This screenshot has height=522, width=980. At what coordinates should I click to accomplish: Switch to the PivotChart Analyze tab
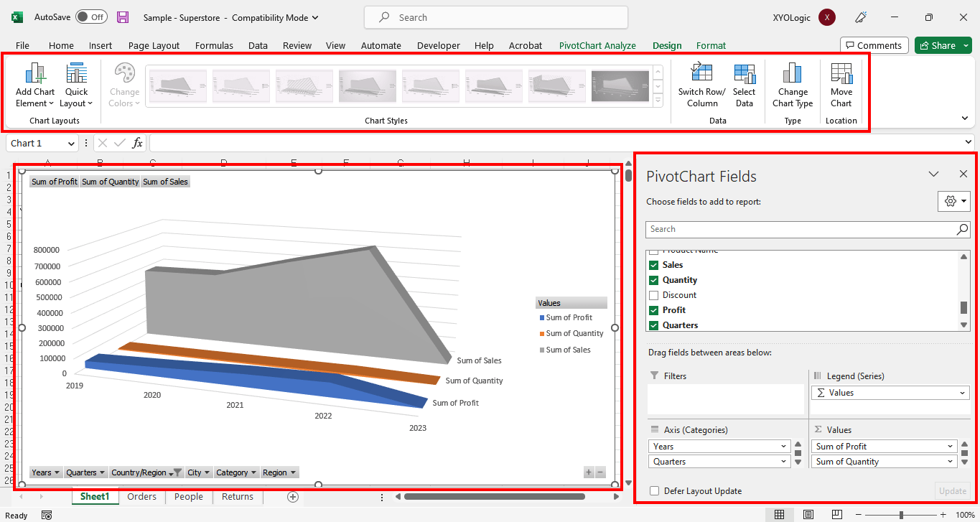coord(597,45)
